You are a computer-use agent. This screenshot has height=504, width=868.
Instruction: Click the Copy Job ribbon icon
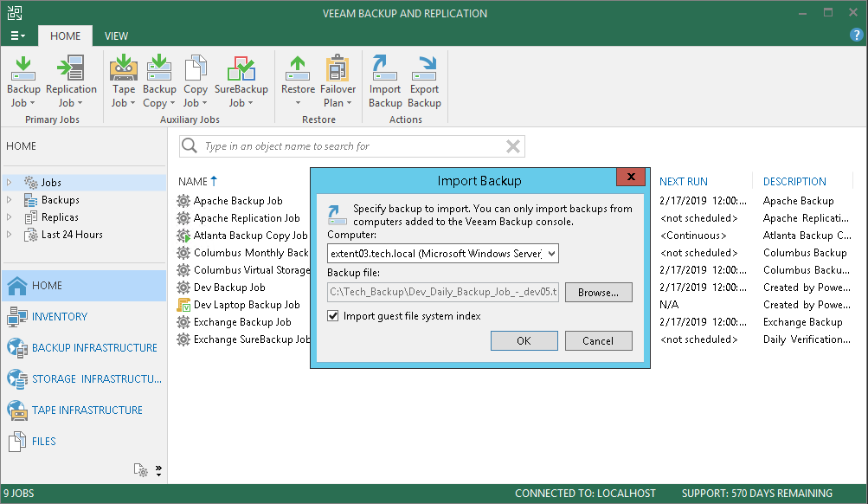pyautogui.click(x=196, y=68)
